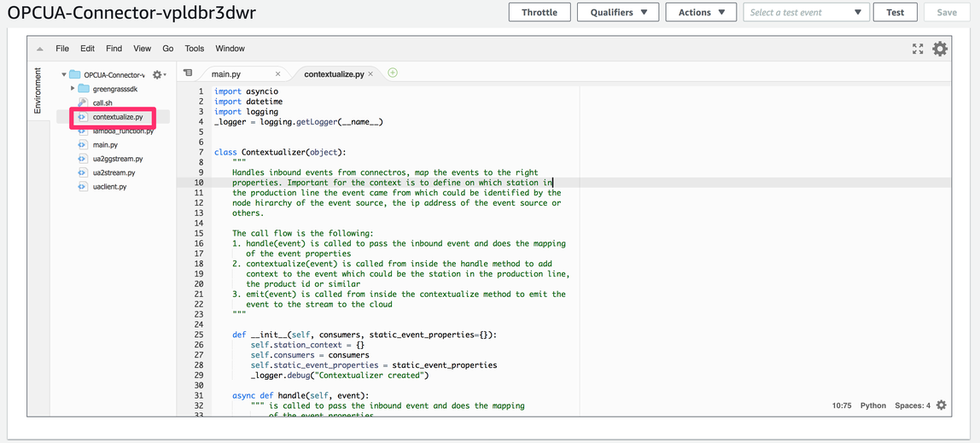This screenshot has width=980, height=443.
Task: Click the tab list pane icon
Action: coord(188,73)
